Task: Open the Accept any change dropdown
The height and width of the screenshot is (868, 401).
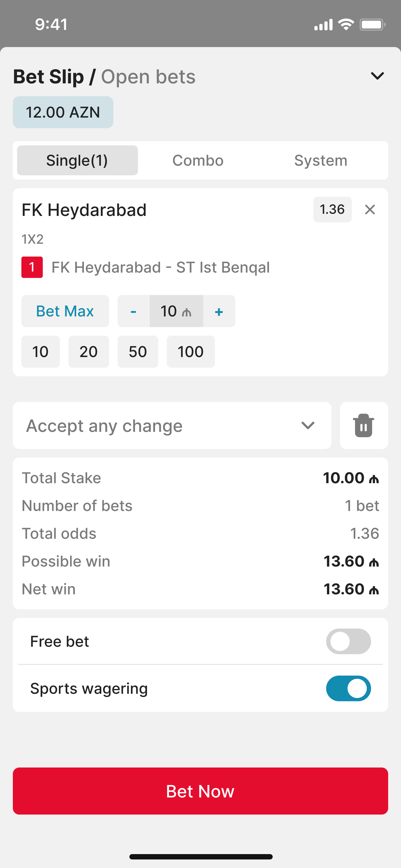Action: (x=172, y=425)
